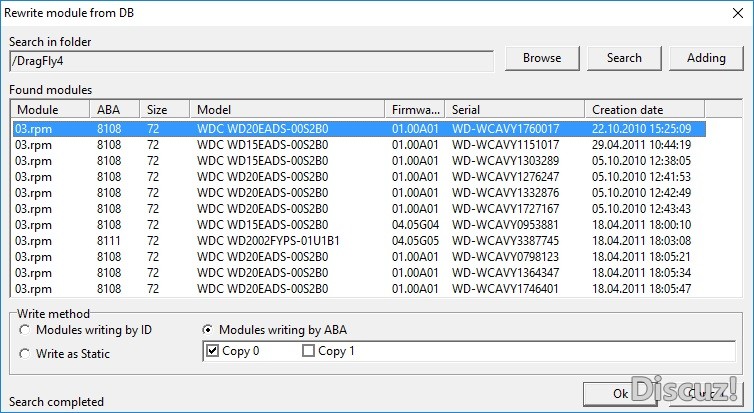
Task: Enable the Copy 1 checkbox
Action: click(308, 352)
